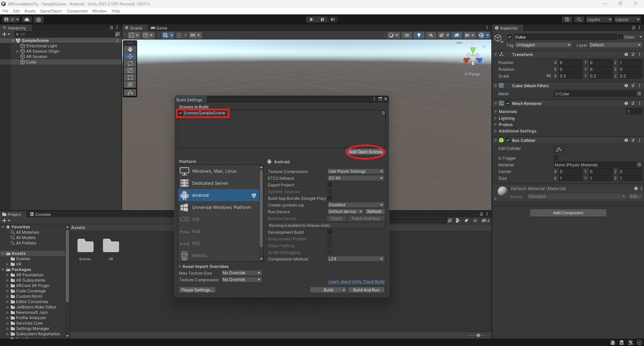
Task: Switch to the Game tab
Action: 159,28
